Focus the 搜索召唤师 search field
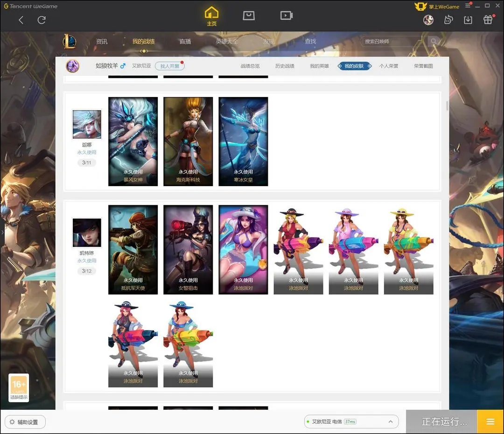The image size is (504, 434). pyautogui.click(x=394, y=42)
